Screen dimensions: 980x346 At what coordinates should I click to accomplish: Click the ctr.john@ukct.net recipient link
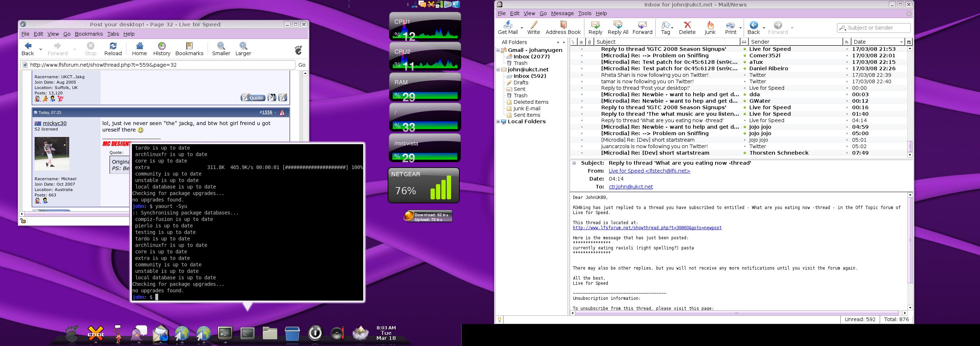point(631,187)
